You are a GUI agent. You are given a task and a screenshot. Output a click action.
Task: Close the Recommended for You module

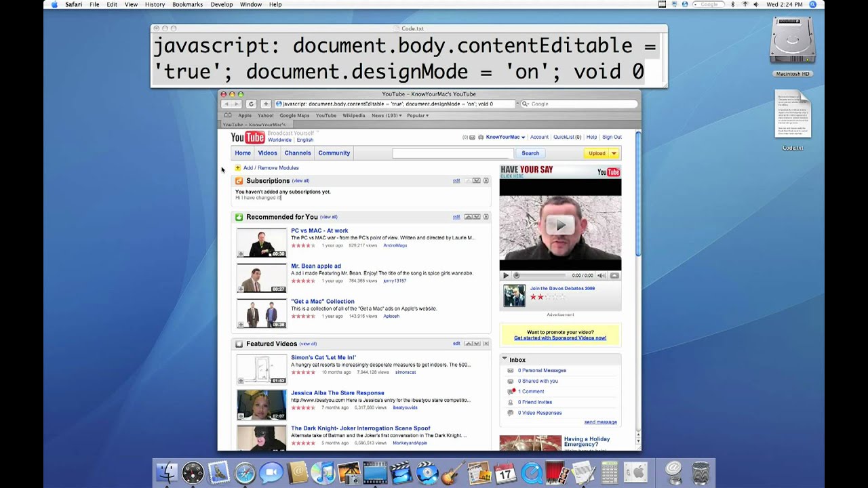(x=486, y=217)
